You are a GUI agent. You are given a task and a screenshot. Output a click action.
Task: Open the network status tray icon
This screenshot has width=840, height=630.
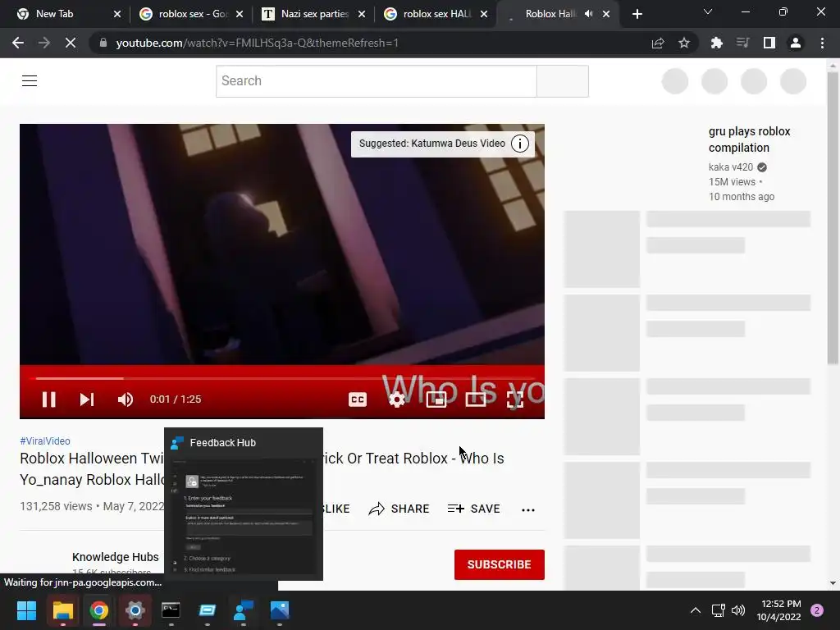718,610
